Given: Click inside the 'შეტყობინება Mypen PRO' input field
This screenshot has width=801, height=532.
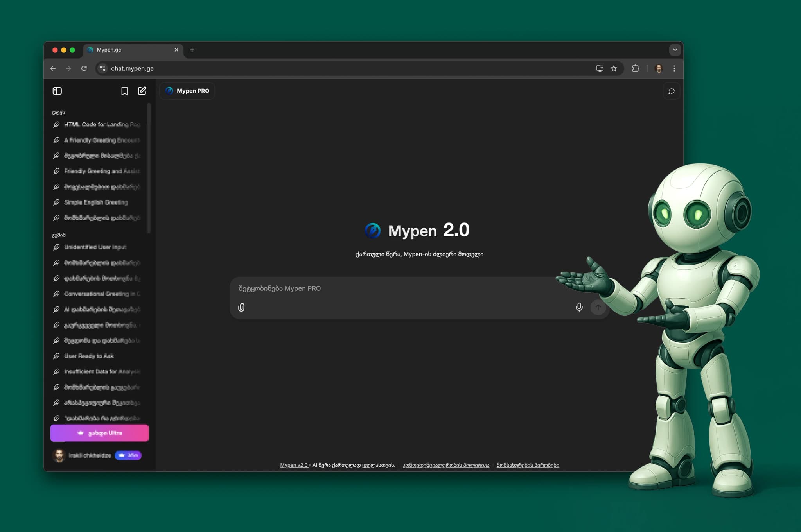Looking at the screenshot, I should [x=391, y=288].
